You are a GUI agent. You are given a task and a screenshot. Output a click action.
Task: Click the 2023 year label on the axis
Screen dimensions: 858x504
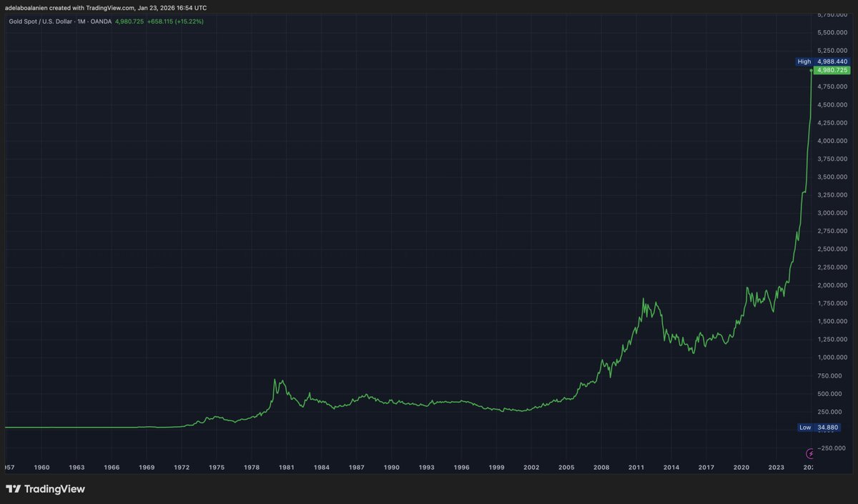pyautogui.click(x=776, y=467)
